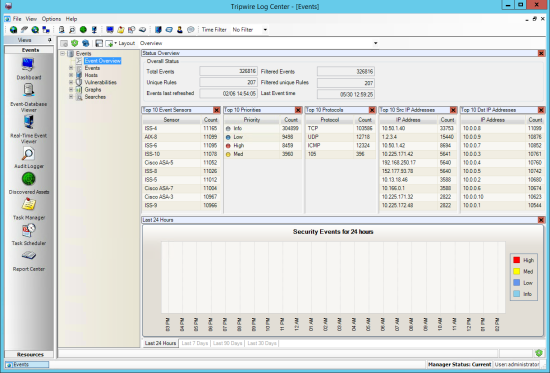Viewport: 550px width, 373px height.
Task: Close the Top 10 Src IP Addresses panel
Action: [x=453, y=110]
